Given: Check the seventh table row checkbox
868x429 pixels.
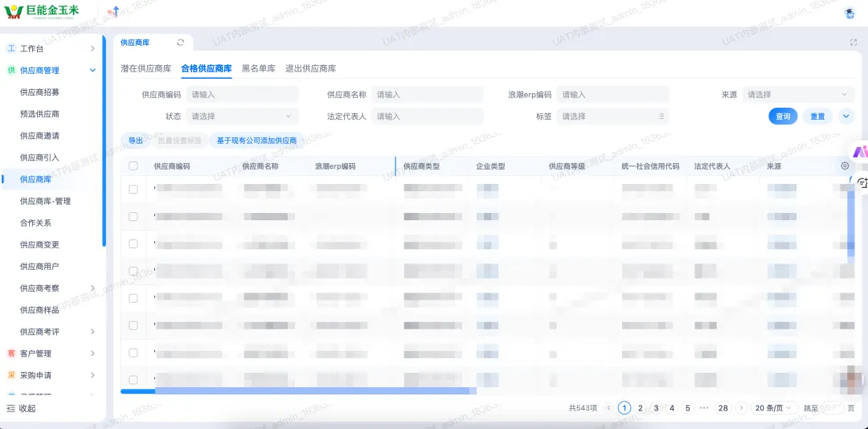Looking at the screenshot, I should coord(133,353).
